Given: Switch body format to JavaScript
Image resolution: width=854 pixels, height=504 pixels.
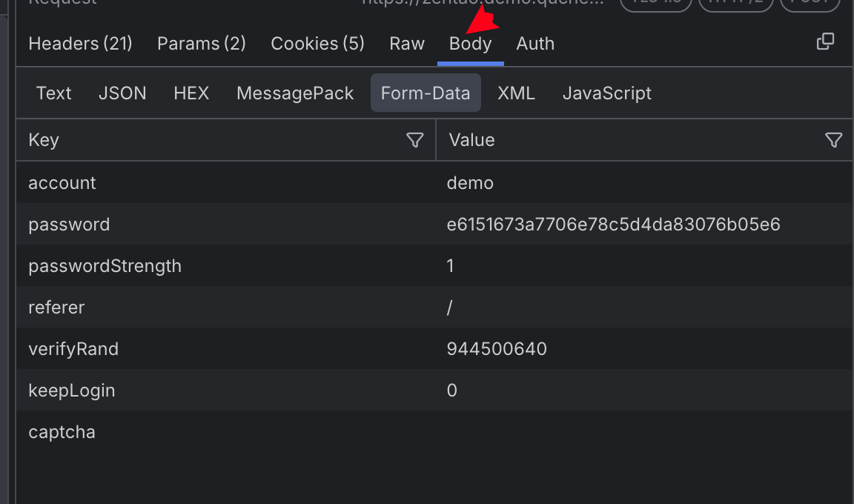Looking at the screenshot, I should 606,93.
